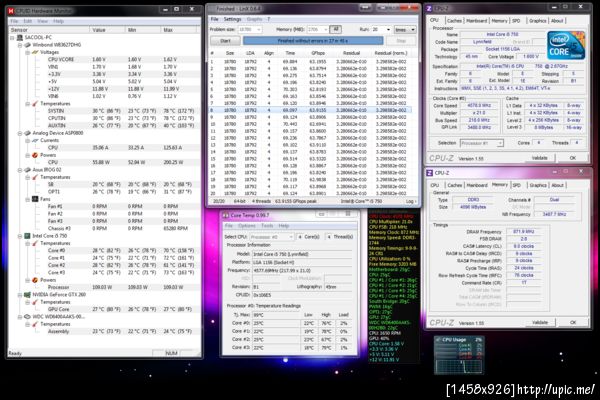This screenshot has height=400, width=600.
Task: Click the Stop button in LinX
Action: (401, 41)
